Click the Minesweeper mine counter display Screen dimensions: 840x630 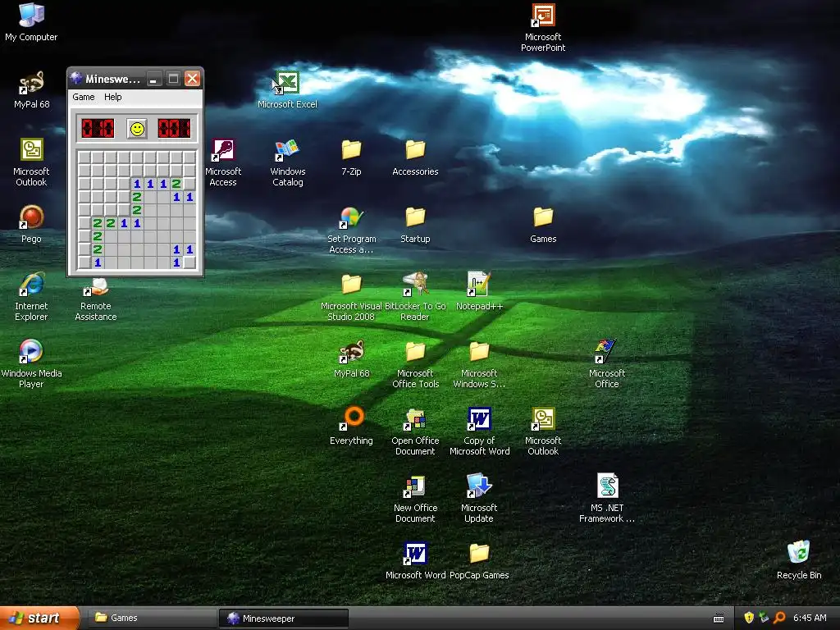coord(98,129)
